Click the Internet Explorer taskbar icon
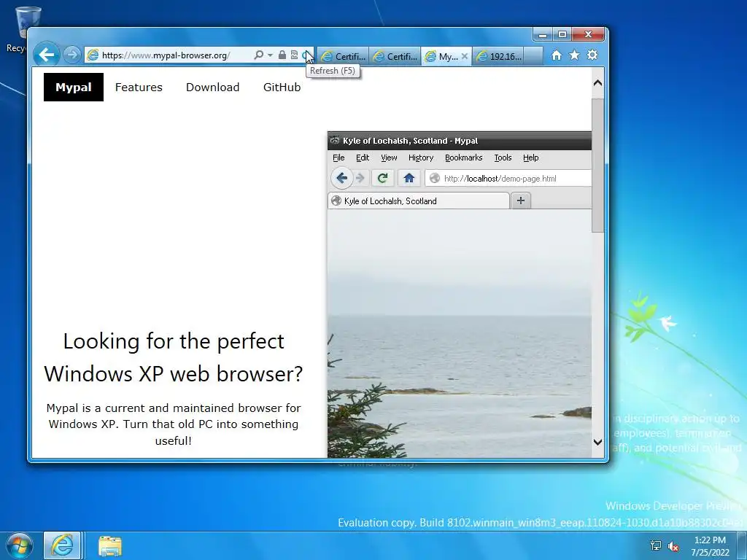The image size is (747, 560). point(63,545)
